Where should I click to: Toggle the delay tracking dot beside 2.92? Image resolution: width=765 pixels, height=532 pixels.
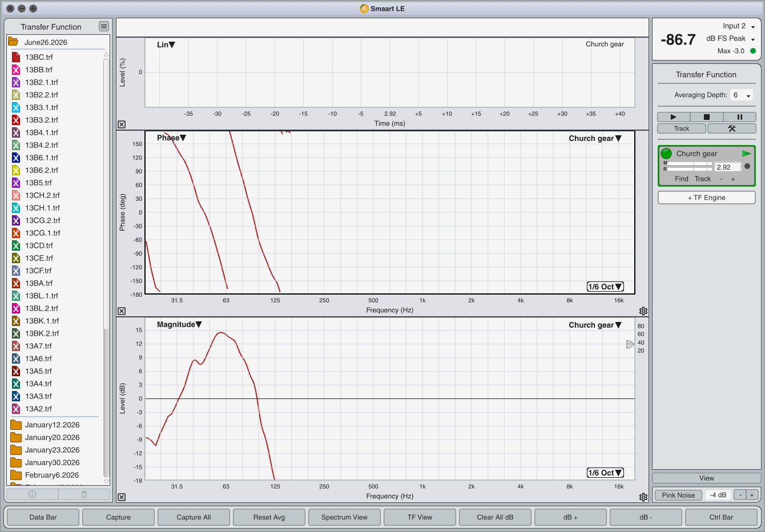tap(747, 166)
